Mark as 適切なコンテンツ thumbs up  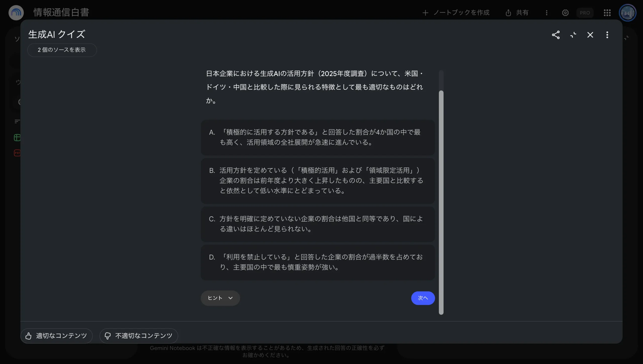(x=57, y=336)
